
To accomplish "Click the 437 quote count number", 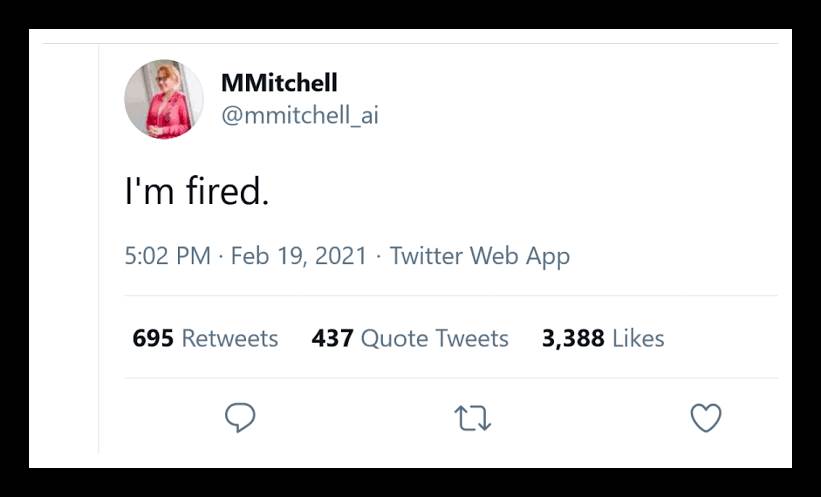I will 332,338.
